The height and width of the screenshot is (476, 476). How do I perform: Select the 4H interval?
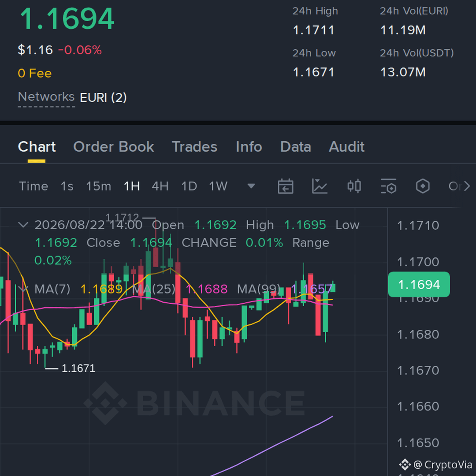point(160,186)
